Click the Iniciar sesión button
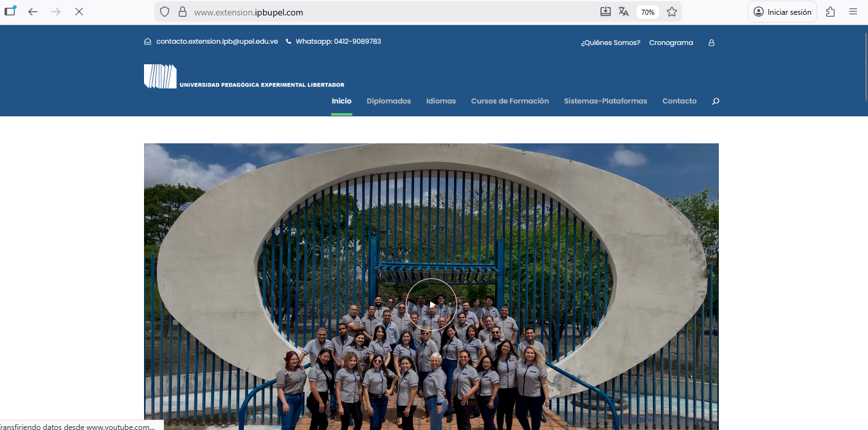 click(782, 12)
